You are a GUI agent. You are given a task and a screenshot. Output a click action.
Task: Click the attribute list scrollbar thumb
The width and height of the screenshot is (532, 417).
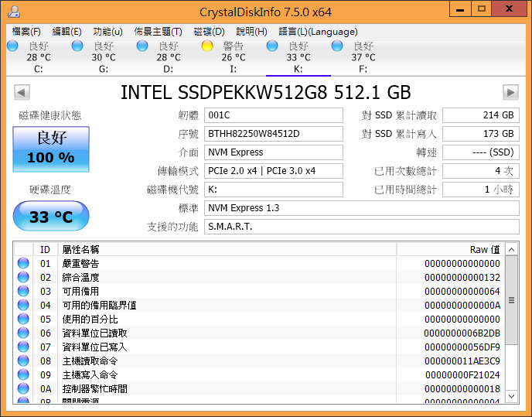pyautogui.click(x=511, y=300)
